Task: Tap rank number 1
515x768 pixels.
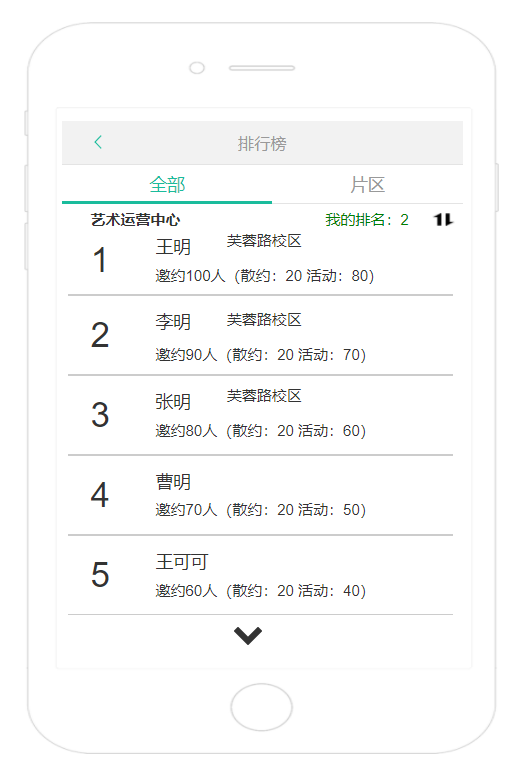Action: click(x=100, y=260)
